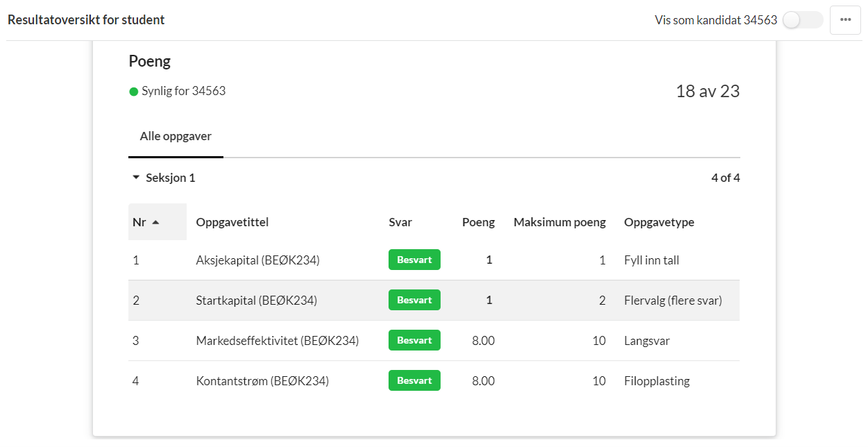The width and height of the screenshot is (868, 447).
Task: Select the 8.00 score for Markedseffektivitet
Action: click(x=484, y=341)
